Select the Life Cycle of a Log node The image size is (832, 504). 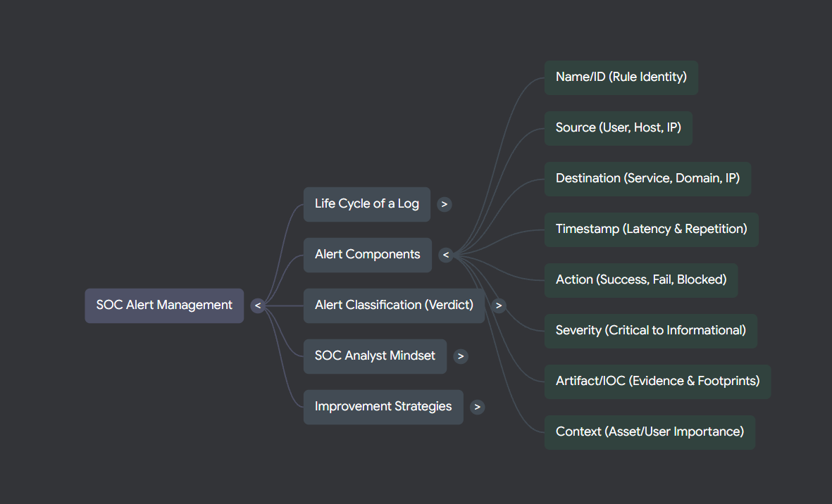click(x=366, y=204)
